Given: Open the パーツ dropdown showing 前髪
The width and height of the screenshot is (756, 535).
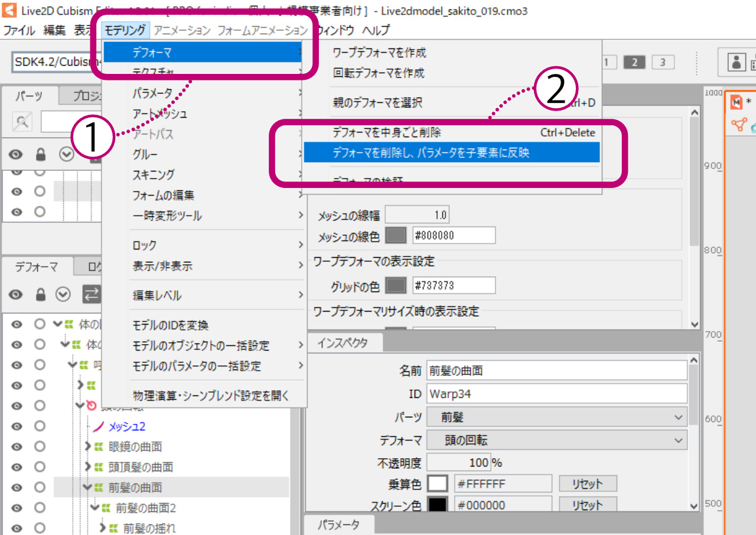Looking at the screenshot, I should click(557, 417).
